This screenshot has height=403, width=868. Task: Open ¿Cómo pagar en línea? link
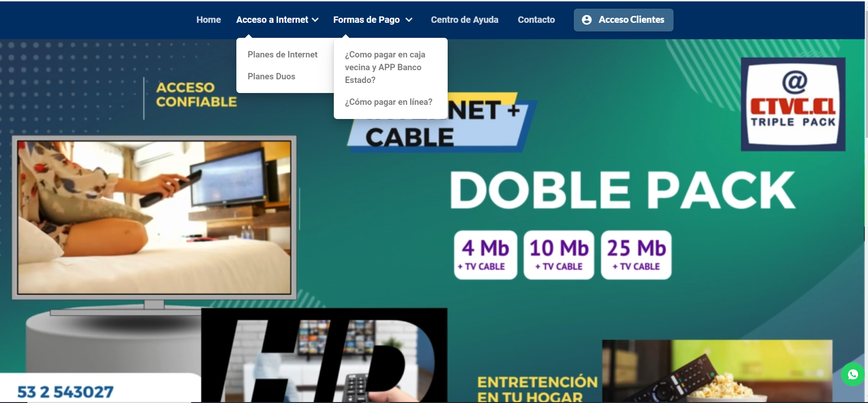pyautogui.click(x=388, y=102)
